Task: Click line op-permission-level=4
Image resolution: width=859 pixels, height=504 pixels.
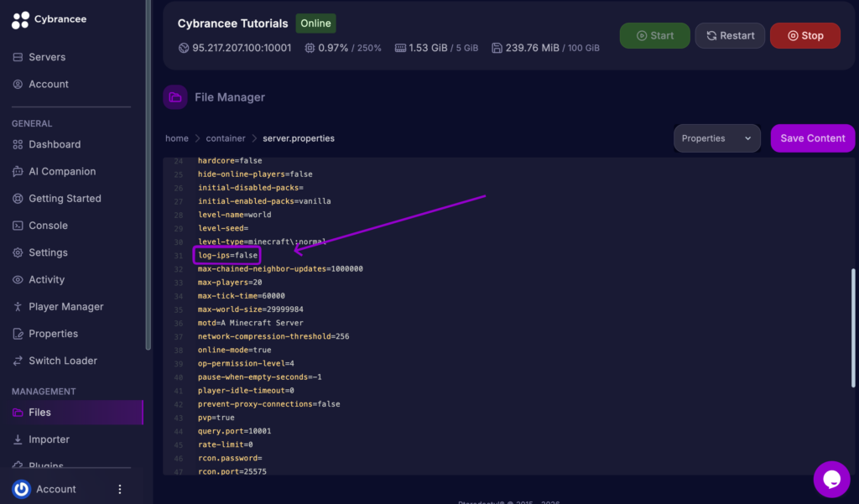Action: (x=246, y=363)
